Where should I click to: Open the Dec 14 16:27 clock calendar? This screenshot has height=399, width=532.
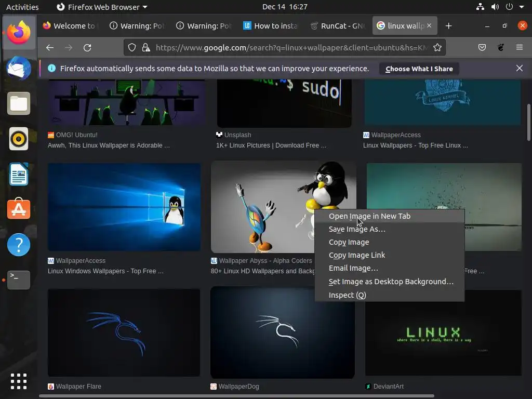tap(285, 7)
